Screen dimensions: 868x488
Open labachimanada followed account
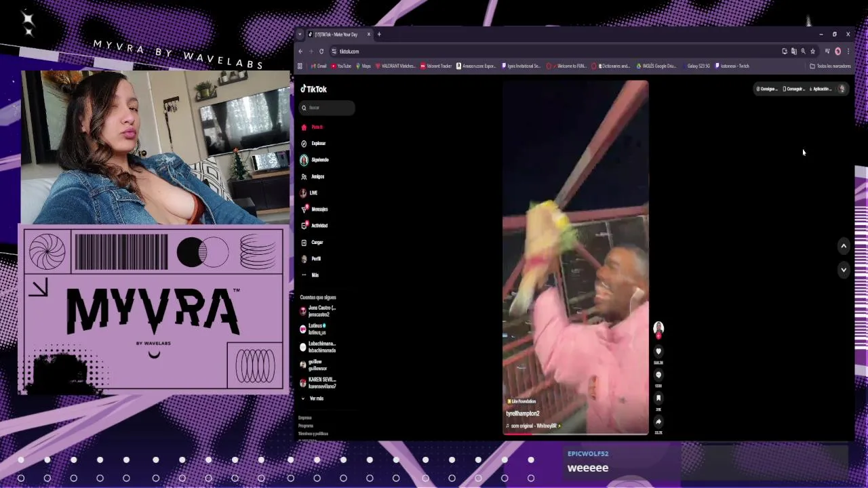coord(318,347)
